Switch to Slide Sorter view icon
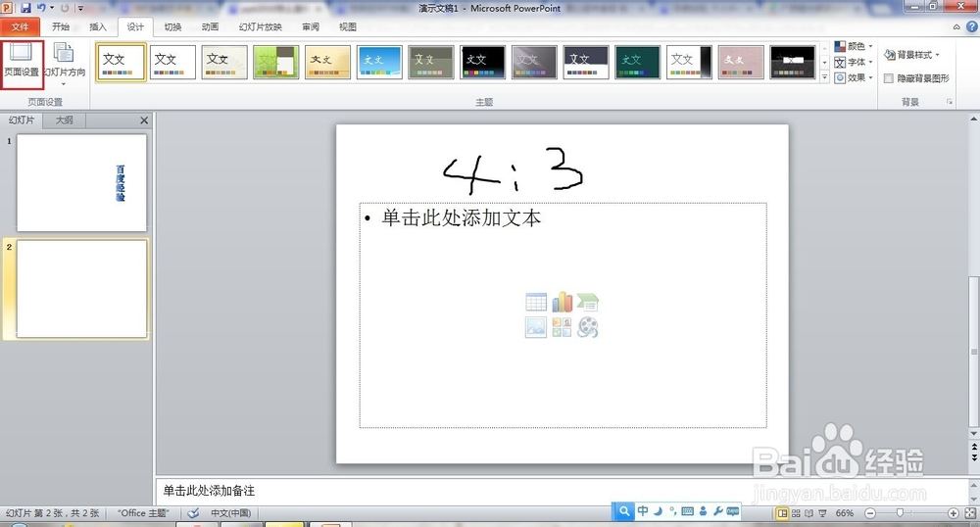980x527 pixels. tap(796, 513)
